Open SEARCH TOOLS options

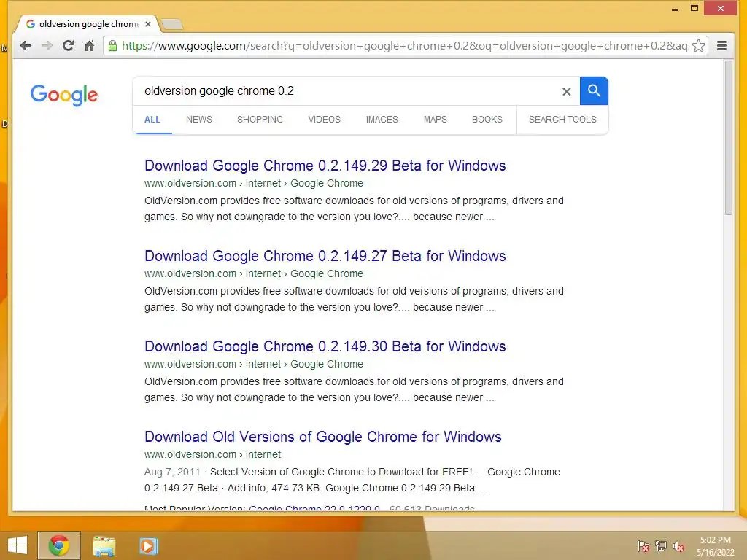[x=562, y=120]
